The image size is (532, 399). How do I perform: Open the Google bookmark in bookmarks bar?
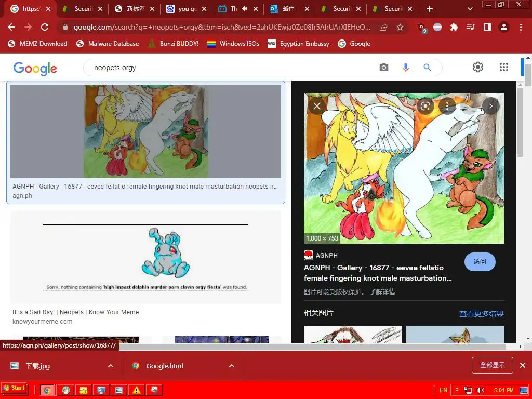[354, 44]
